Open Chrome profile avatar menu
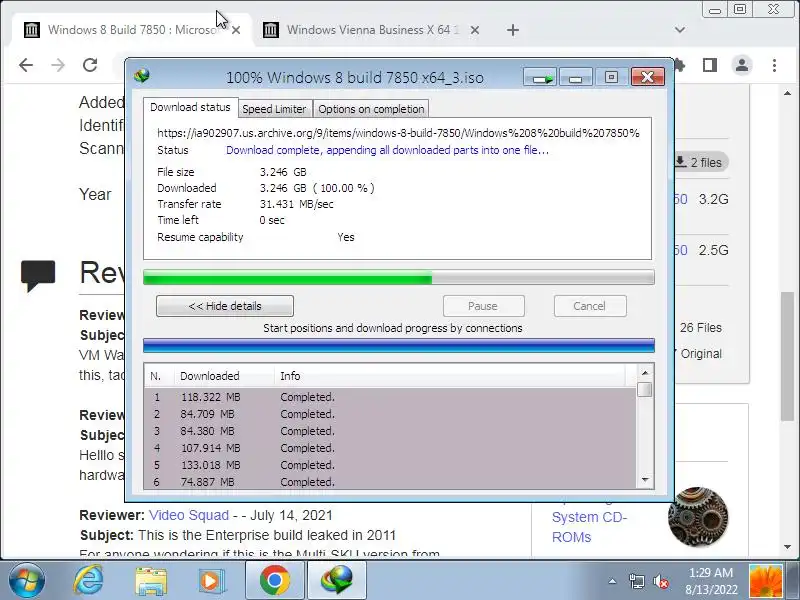Screen dimensions: 800x600 [742, 65]
